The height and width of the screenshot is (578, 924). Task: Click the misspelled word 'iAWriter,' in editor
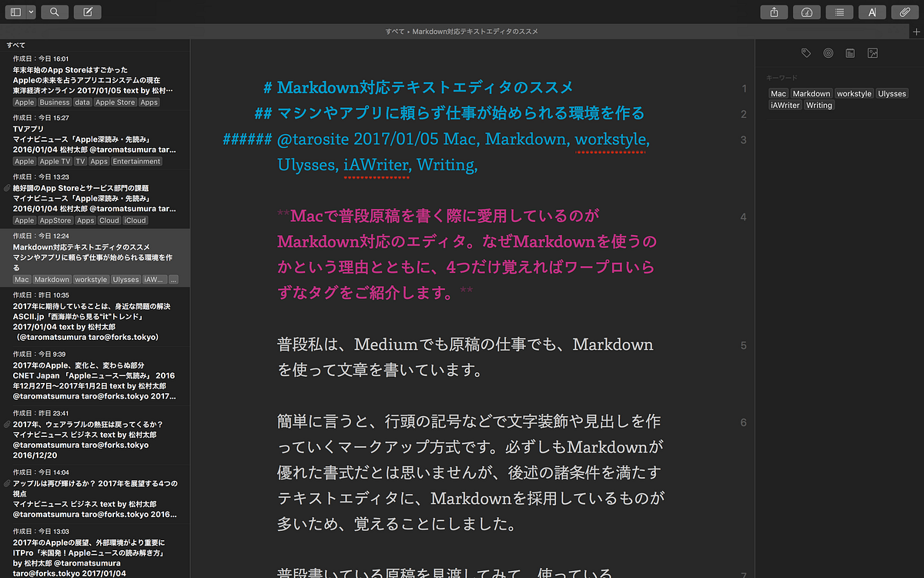377,165
